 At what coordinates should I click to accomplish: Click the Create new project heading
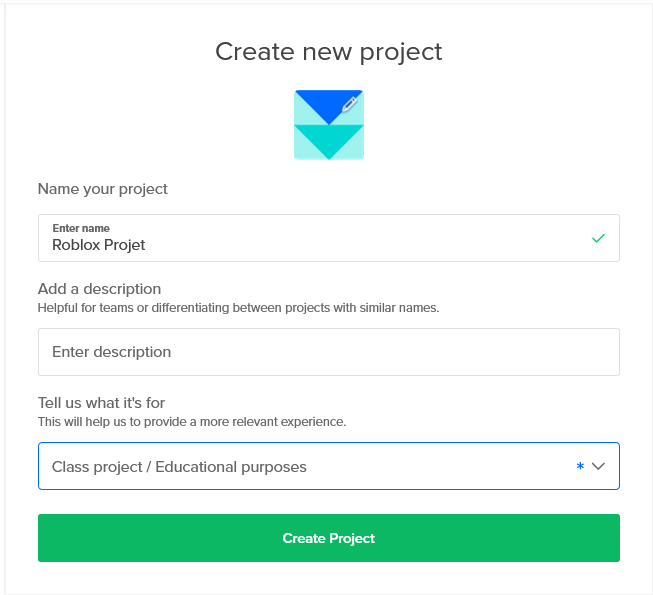(x=329, y=53)
